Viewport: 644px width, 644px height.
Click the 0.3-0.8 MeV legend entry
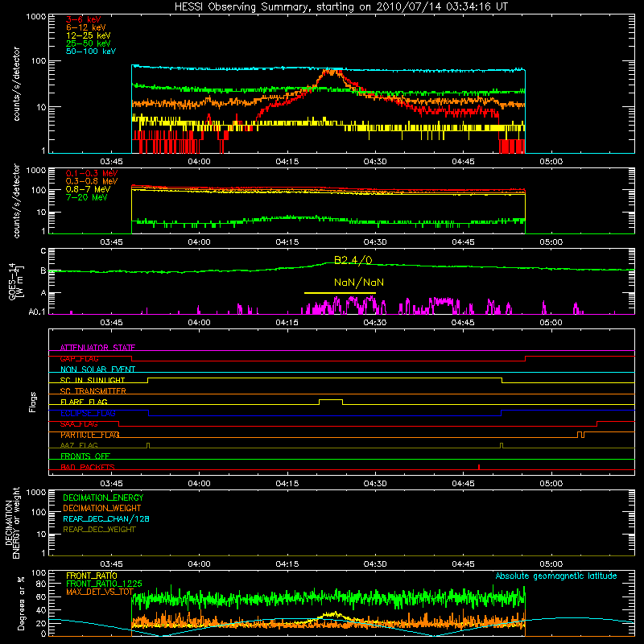[x=92, y=182]
